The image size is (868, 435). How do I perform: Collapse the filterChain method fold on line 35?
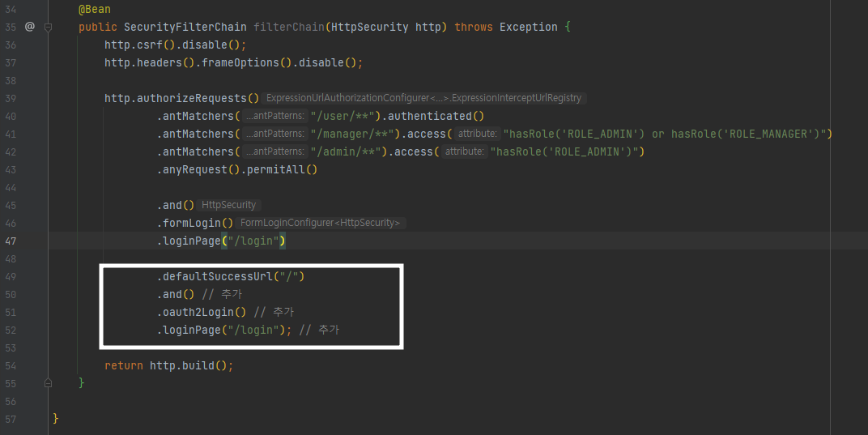[48, 28]
